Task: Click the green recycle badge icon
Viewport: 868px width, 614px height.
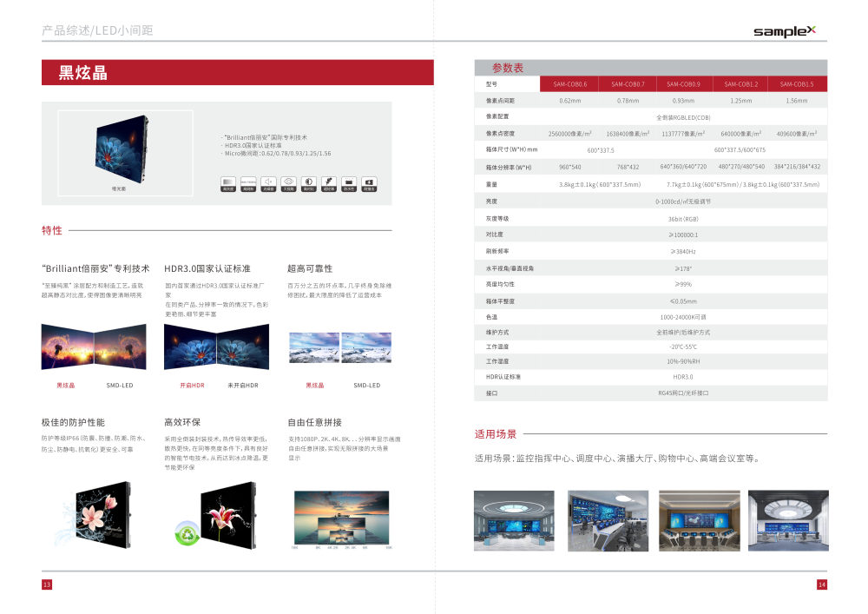Action: pyautogui.click(x=186, y=531)
